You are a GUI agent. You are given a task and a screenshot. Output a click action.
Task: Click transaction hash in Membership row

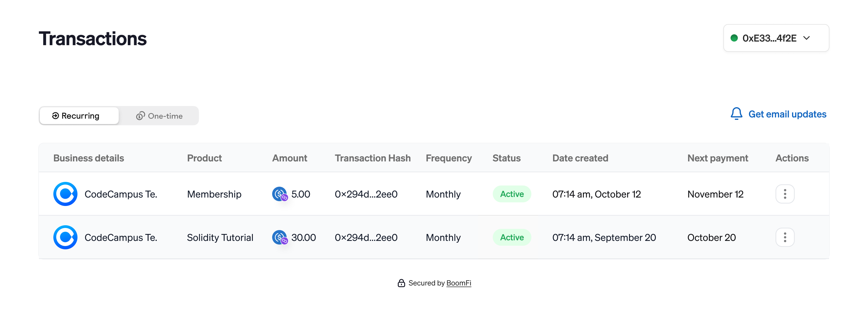(x=366, y=194)
